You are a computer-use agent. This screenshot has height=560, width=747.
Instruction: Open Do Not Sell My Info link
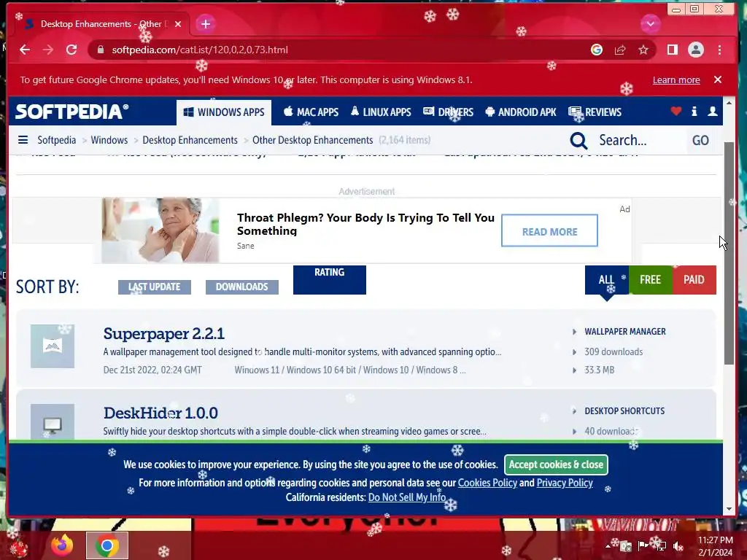[407, 497]
